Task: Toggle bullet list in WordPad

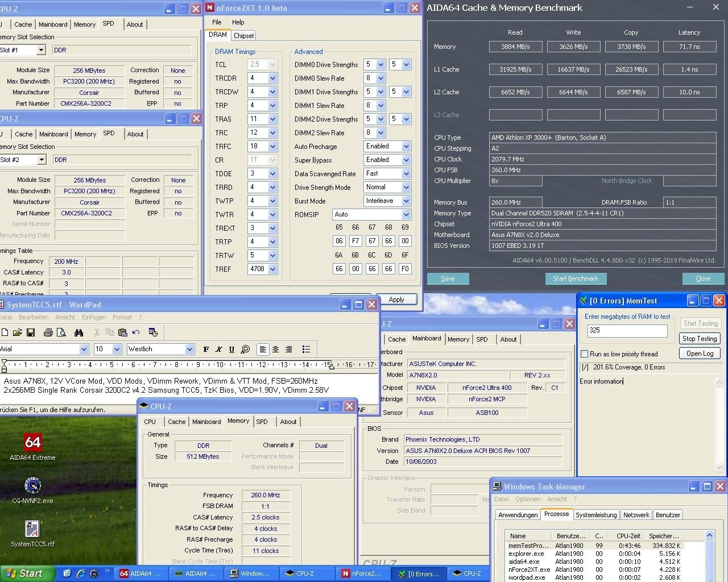Action: (x=306, y=350)
